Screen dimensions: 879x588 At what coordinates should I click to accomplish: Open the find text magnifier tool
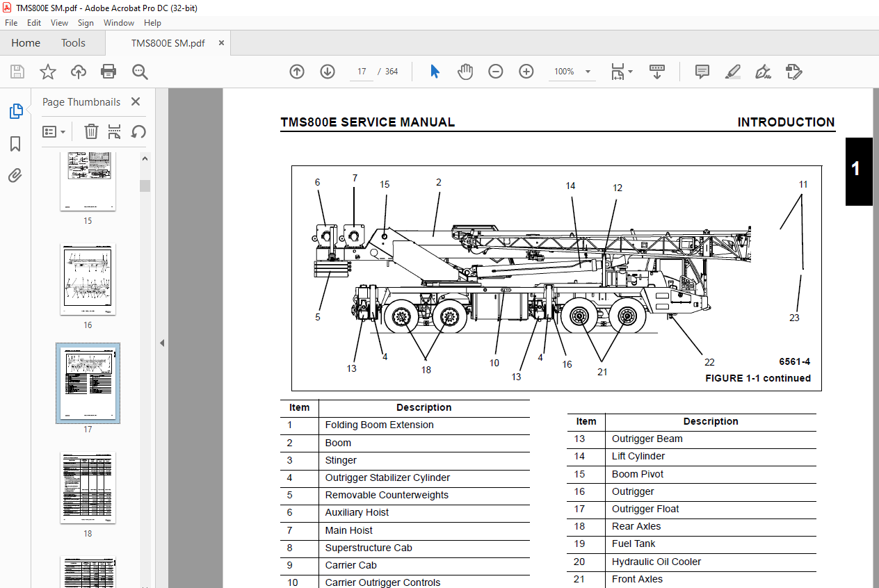(140, 72)
